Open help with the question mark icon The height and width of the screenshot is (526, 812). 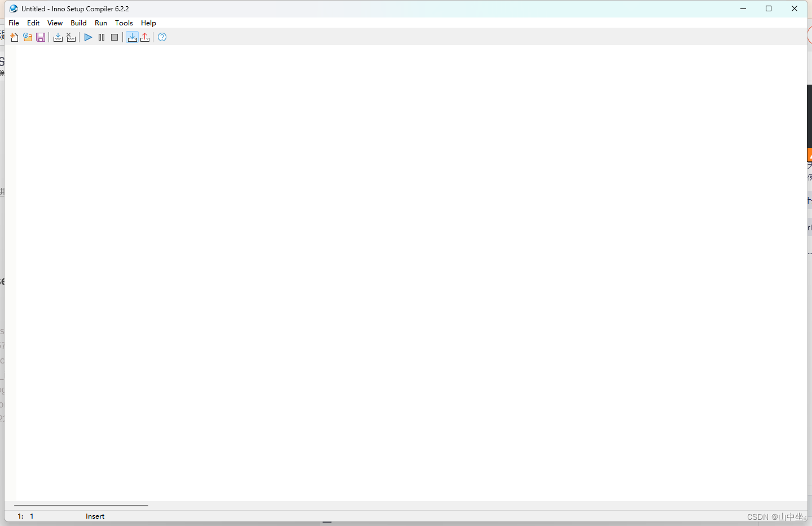point(162,37)
